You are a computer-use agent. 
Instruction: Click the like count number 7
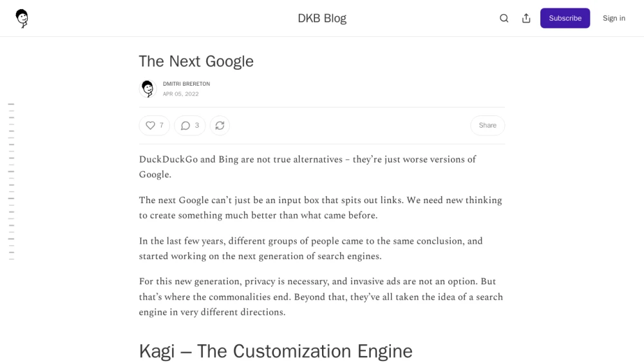(162, 125)
